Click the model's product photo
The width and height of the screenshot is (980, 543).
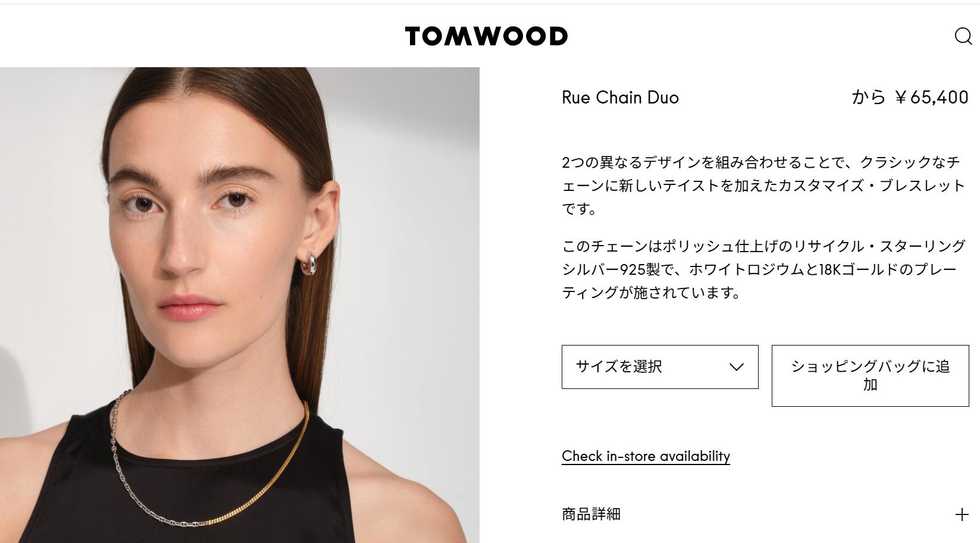point(240,305)
